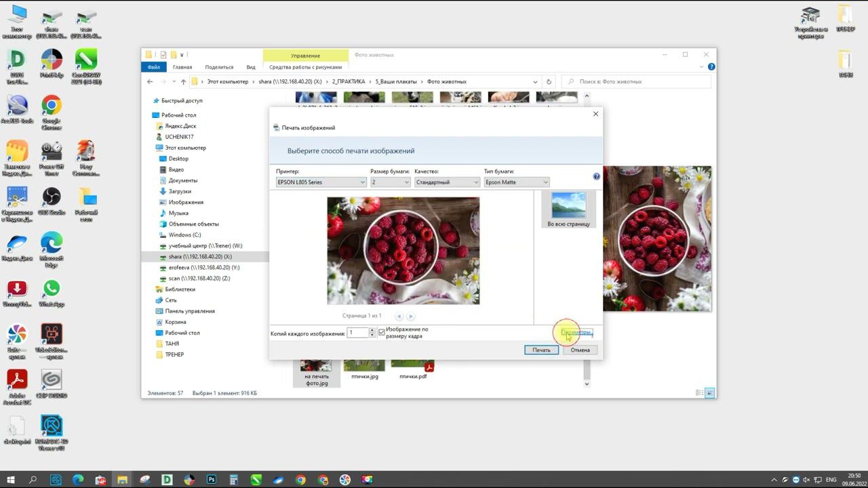Open Photoshop from the taskbar
This screenshot has width=868, height=488.
coord(212,480)
